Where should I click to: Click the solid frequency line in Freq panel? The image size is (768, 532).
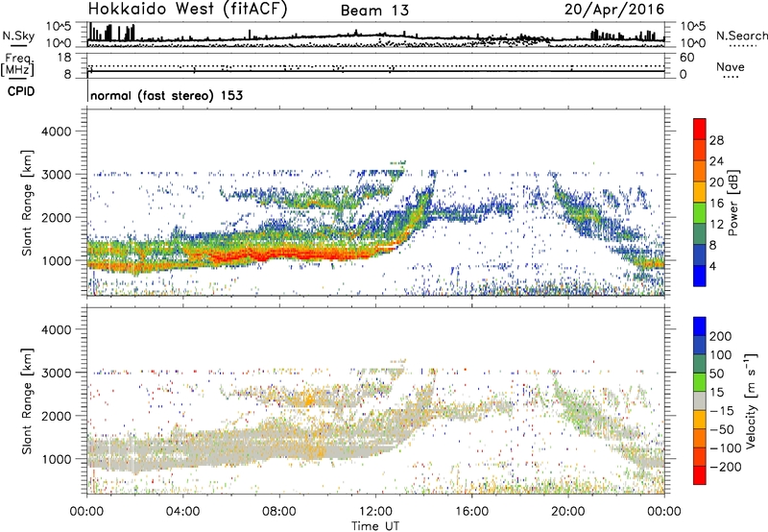click(x=375, y=71)
